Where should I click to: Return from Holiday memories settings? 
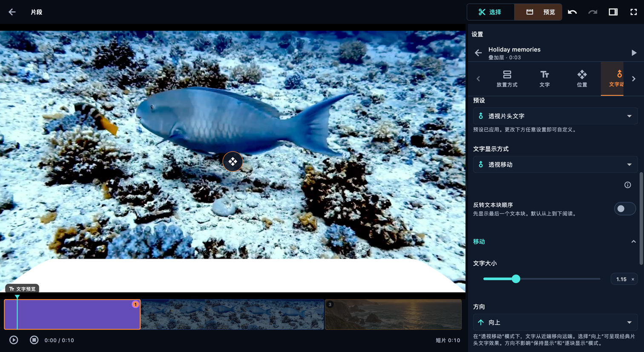click(478, 53)
